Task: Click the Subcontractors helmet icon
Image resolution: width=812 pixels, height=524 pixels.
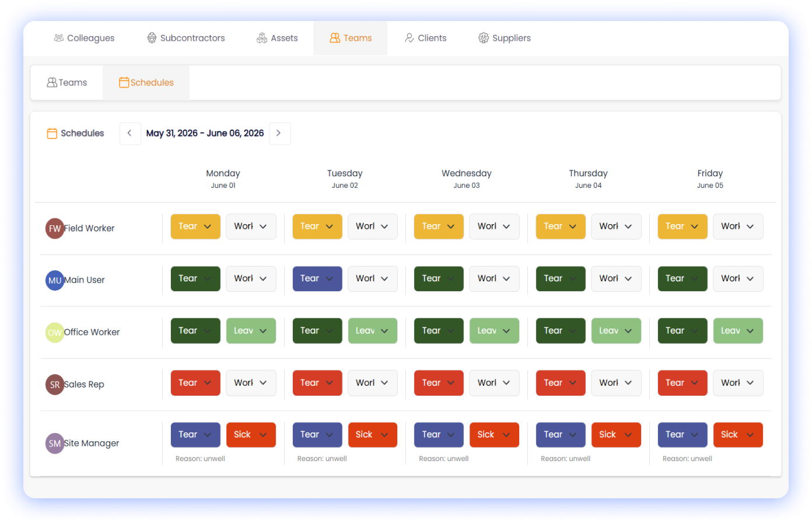Action: 152,38
